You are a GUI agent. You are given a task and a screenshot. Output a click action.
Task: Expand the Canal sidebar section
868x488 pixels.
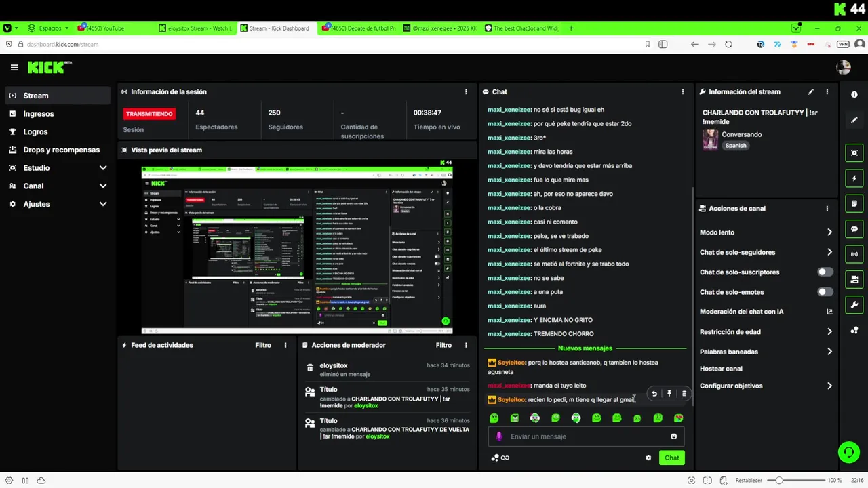[103, 186]
